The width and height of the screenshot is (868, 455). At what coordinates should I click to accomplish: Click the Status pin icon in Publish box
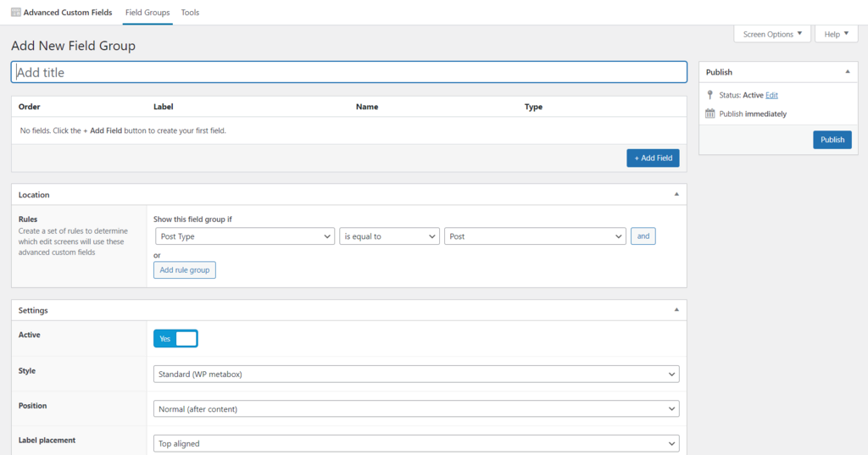point(709,96)
